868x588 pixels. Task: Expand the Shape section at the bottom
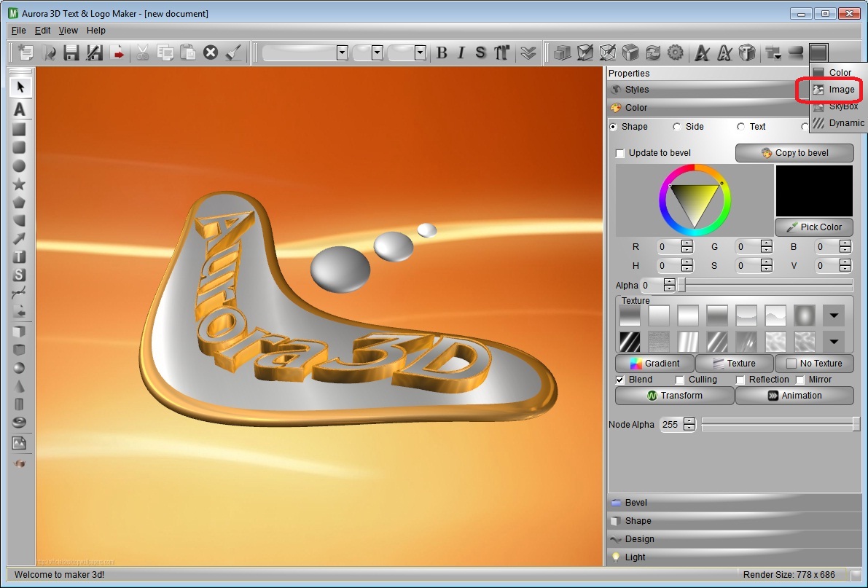(x=735, y=521)
